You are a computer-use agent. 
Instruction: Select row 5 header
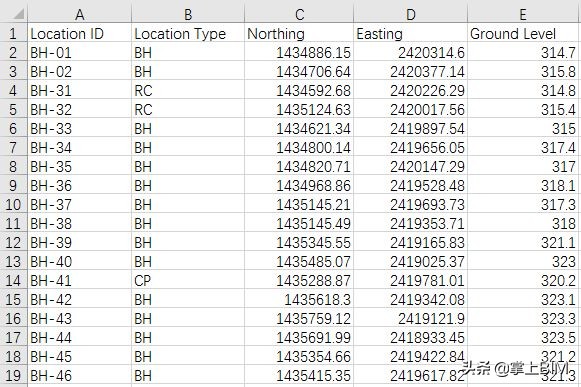[13, 109]
